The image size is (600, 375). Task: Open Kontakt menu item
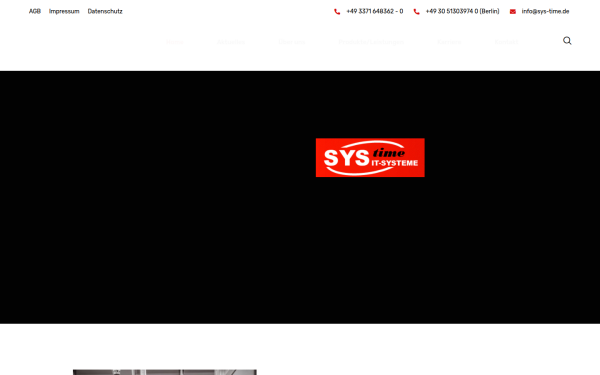[506, 42]
